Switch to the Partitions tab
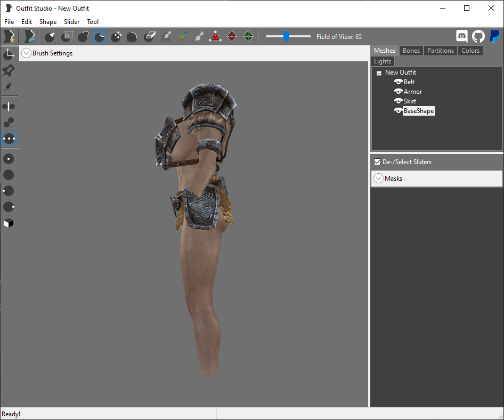Image resolution: width=504 pixels, height=420 pixels. pos(441,51)
